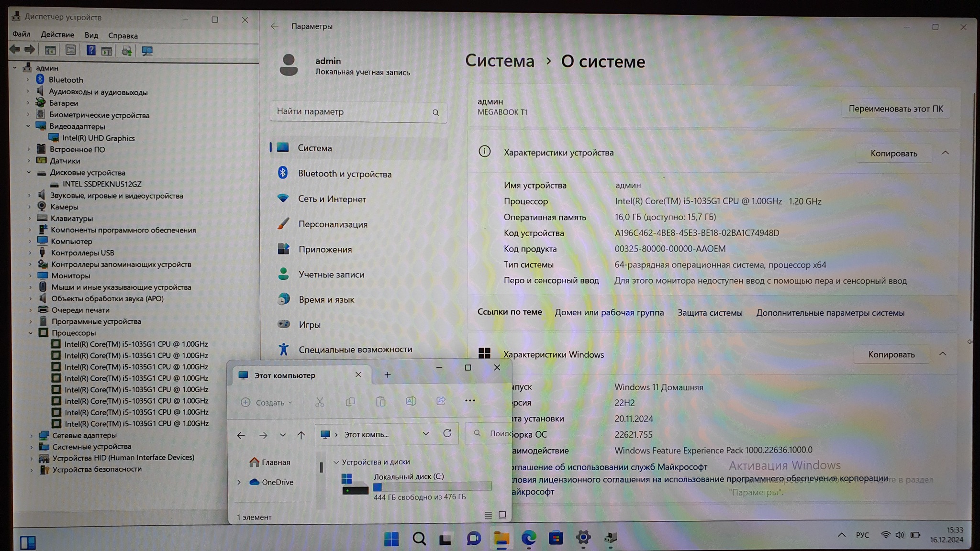This screenshot has height=551, width=980.
Task: Collapse the Процессоры tree node
Action: click(x=31, y=333)
